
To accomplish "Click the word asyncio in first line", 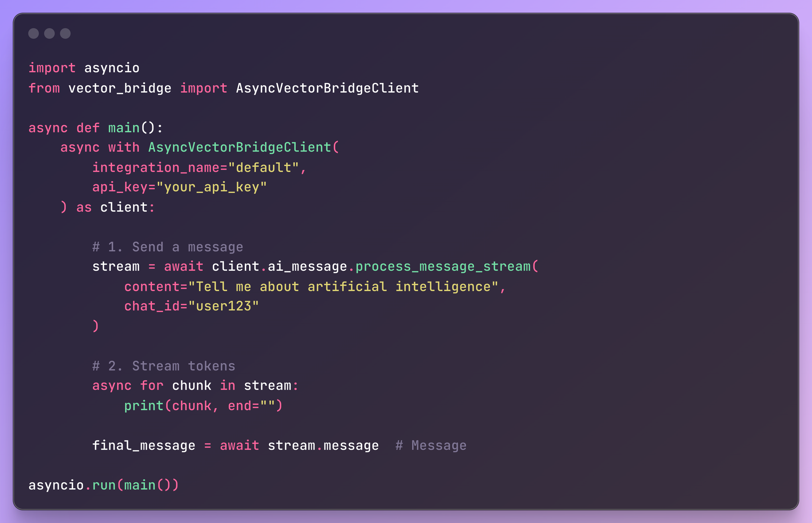I will [x=112, y=68].
